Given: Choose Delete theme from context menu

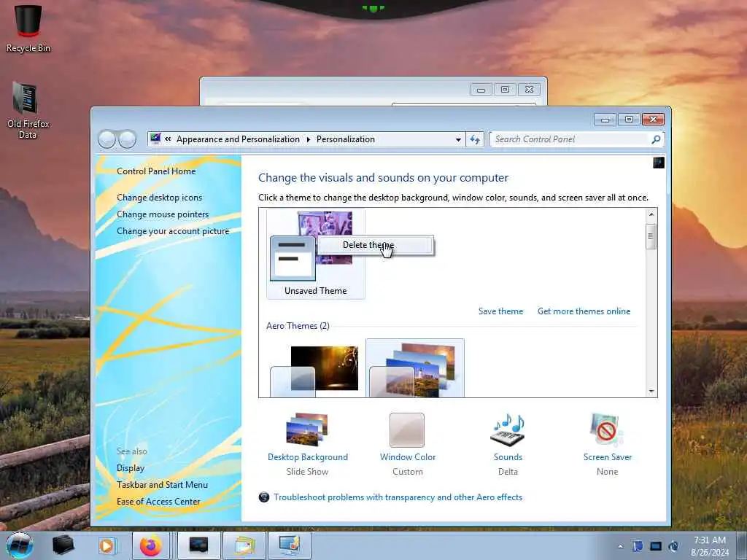Looking at the screenshot, I should (375, 245).
